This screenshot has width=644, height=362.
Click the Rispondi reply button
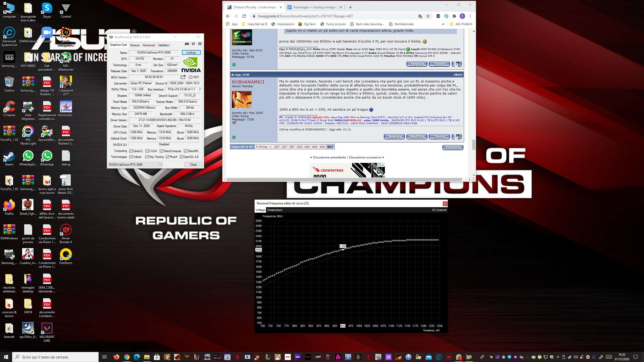pyautogui.click(x=453, y=147)
